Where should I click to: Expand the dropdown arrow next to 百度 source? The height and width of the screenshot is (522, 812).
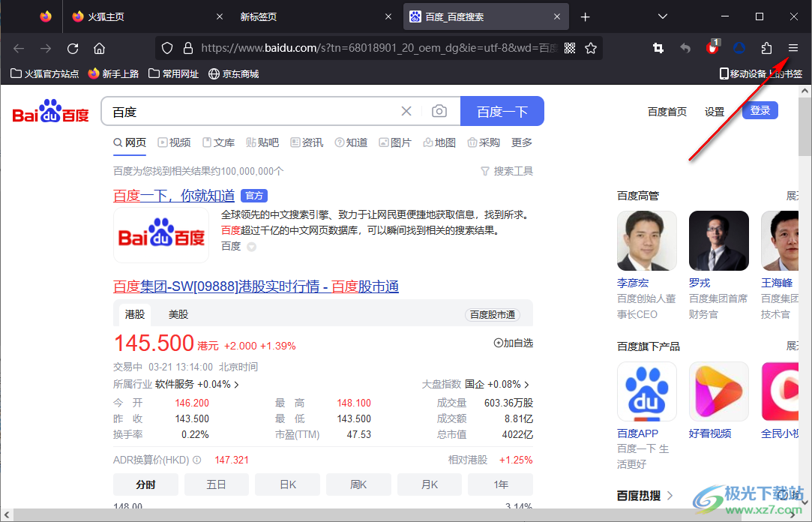(252, 247)
